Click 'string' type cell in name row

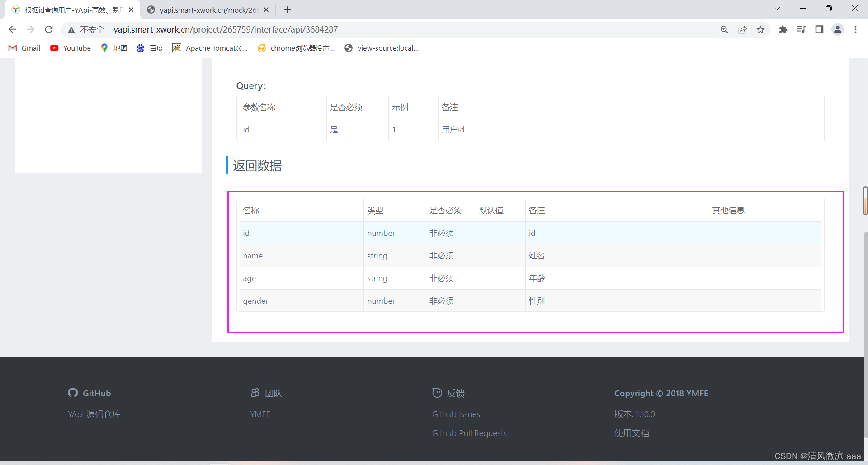(395, 256)
